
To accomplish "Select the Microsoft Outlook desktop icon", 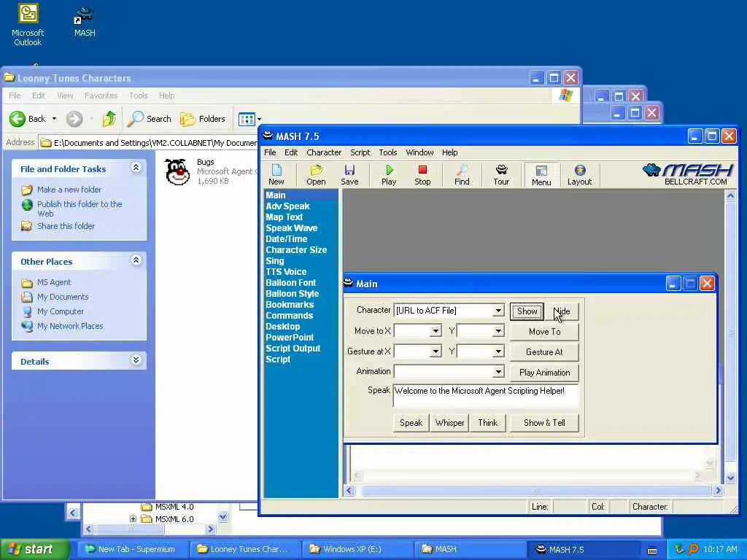I will point(28,26).
